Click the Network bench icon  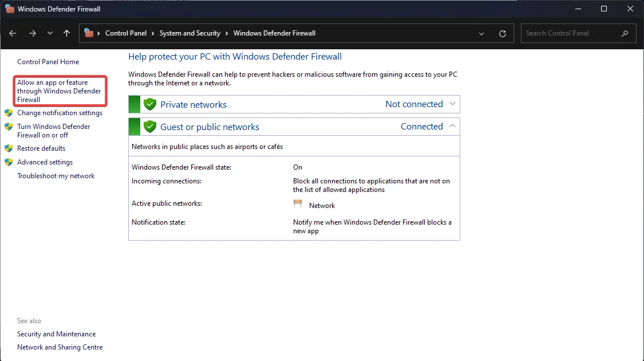(298, 203)
